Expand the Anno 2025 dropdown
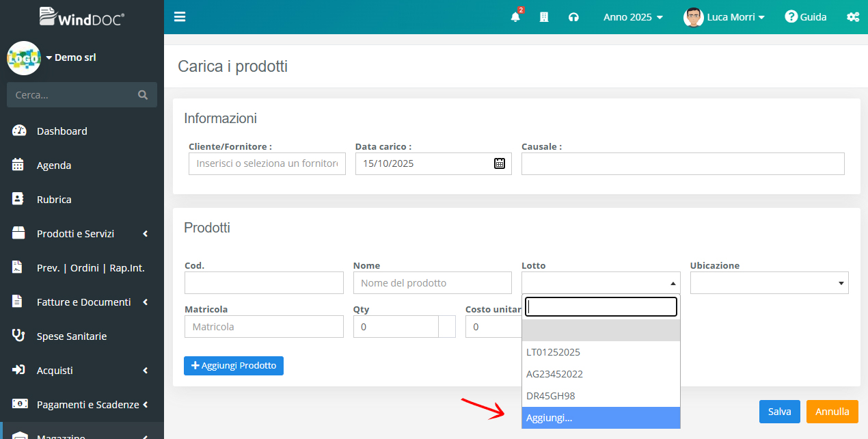Screen dimensions: 868x439 633,17
